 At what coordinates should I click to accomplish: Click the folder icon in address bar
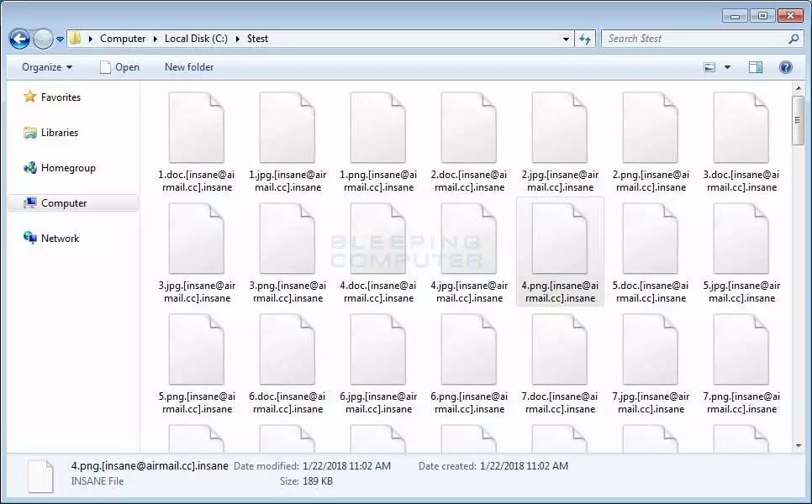(x=76, y=39)
